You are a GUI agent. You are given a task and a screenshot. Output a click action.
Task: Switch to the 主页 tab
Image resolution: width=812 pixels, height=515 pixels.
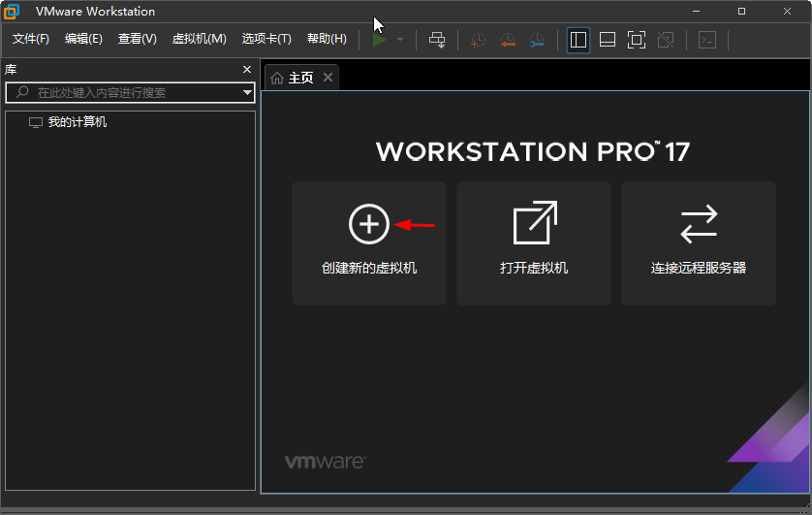[301, 79]
